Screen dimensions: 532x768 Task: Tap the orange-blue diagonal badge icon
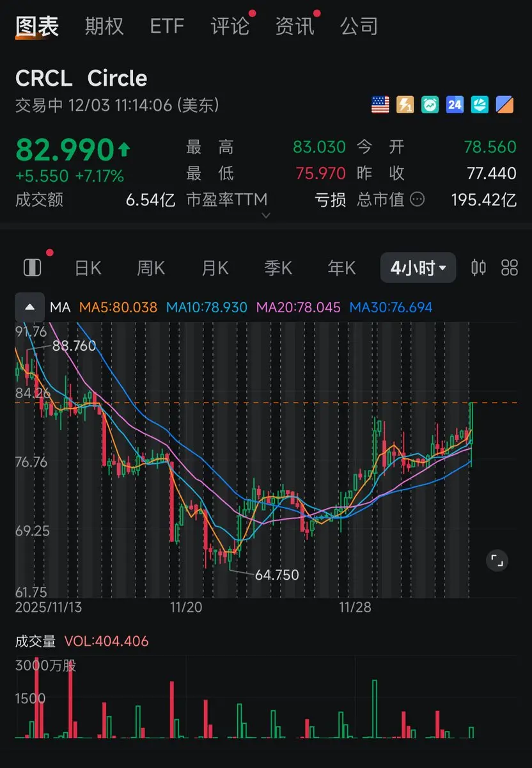505,105
